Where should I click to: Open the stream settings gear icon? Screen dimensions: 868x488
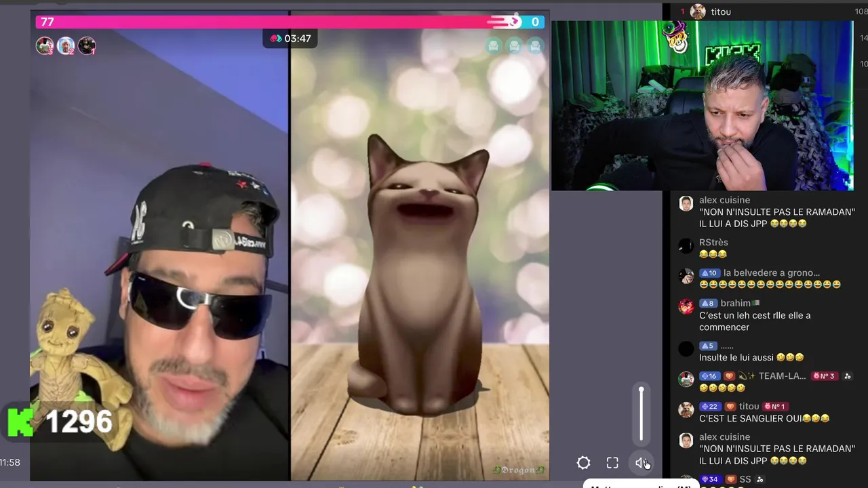point(583,463)
